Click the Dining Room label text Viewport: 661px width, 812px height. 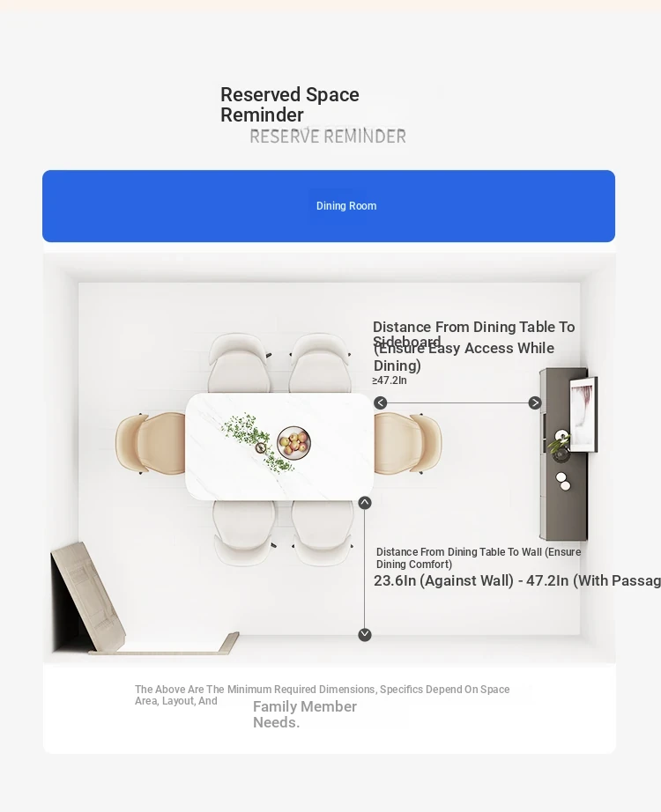346,206
